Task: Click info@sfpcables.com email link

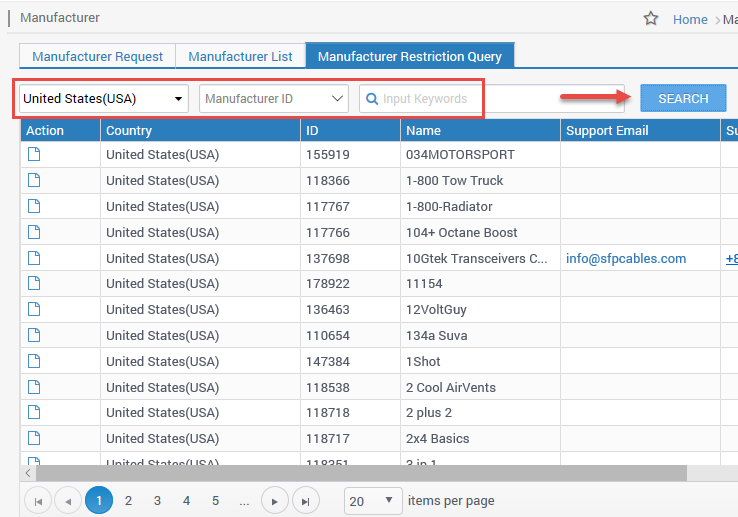Action: (626, 258)
